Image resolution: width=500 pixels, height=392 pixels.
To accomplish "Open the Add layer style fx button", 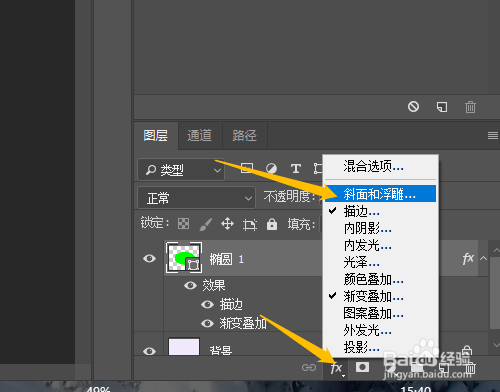I will [x=336, y=368].
